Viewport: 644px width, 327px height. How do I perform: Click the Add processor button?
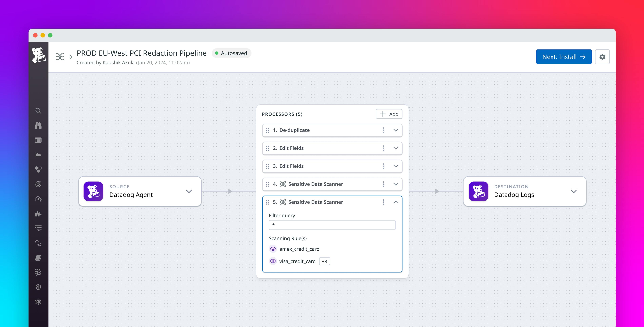(x=389, y=114)
